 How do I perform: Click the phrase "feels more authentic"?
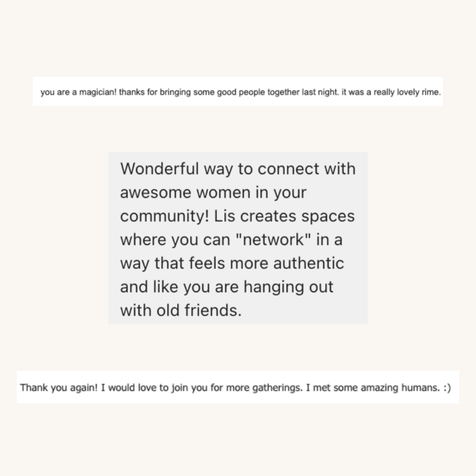click(267, 263)
